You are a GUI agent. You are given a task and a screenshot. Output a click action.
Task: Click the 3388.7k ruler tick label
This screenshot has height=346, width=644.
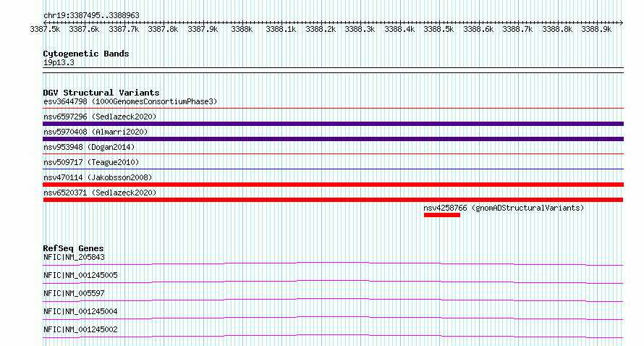pos(517,29)
